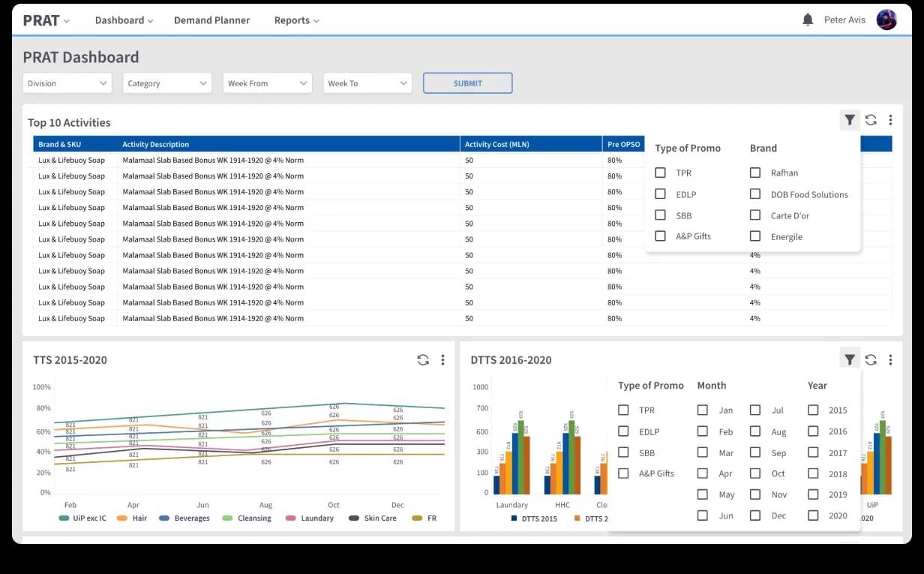Viewport: 924px width, 574px height.
Task: Click the SUBMIT button
Action: [x=468, y=83]
